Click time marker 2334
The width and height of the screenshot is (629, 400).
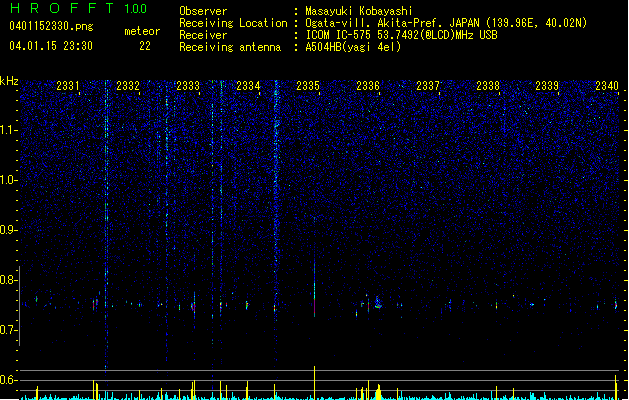click(248, 86)
